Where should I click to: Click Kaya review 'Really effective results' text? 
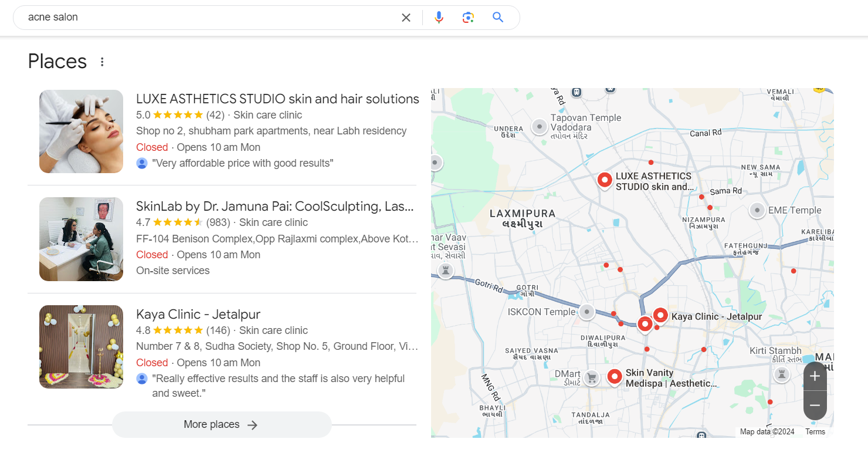(279, 386)
